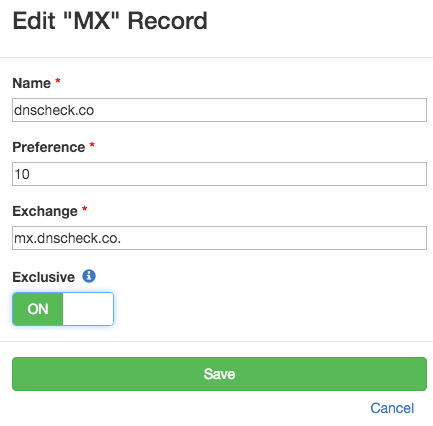Image resolution: width=433 pixels, height=426 pixels.
Task: Click the red asterisk beside Preference
Action: click(92, 144)
